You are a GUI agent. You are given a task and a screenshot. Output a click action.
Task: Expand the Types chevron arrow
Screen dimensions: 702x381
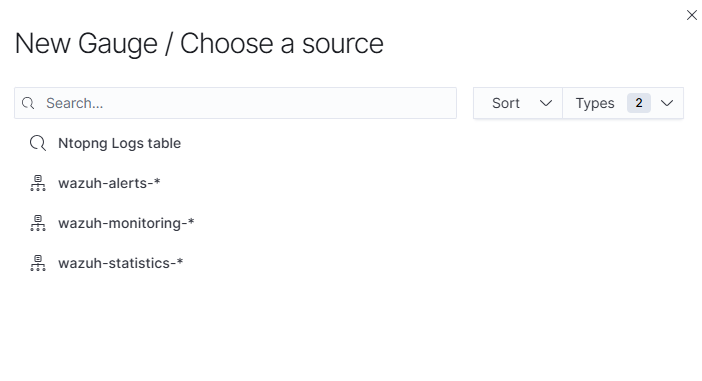(x=667, y=103)
